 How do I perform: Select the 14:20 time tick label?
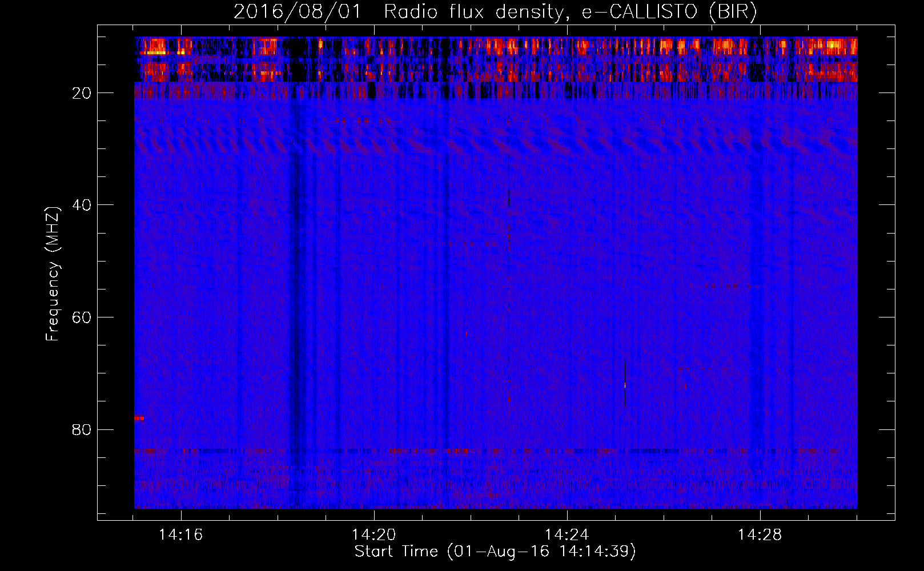(374, 535)
